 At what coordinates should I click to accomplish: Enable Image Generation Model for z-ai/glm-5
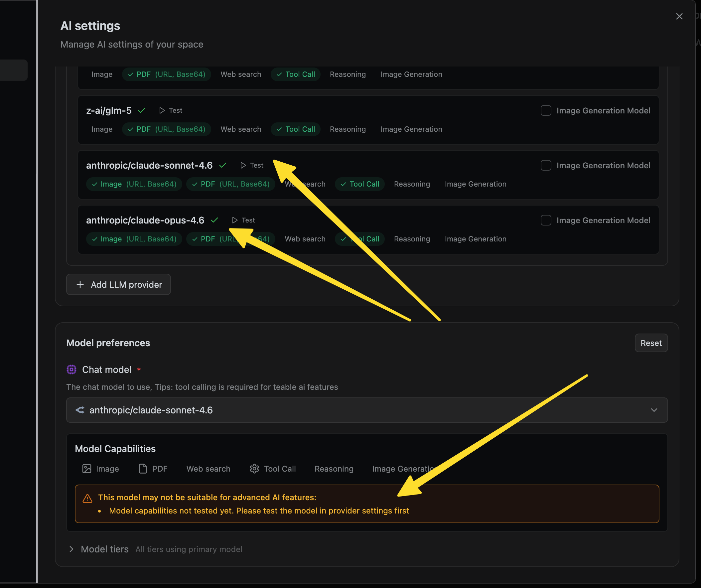[x=546, y=110]
